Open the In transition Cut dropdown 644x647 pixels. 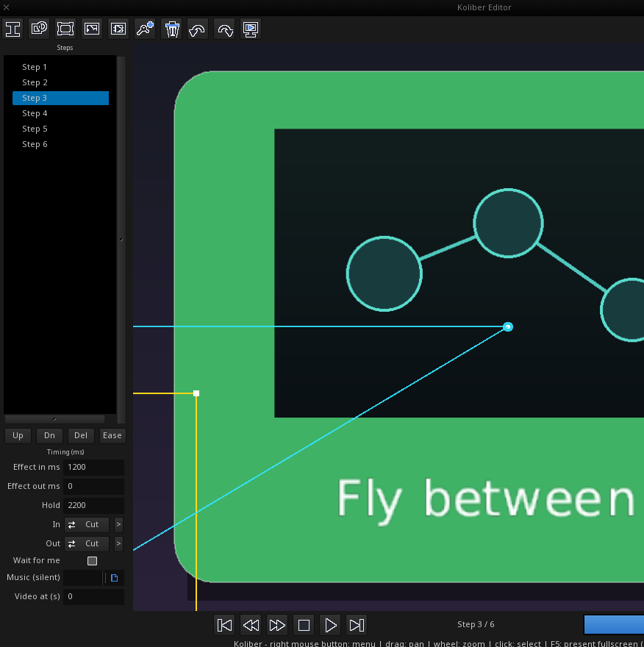(87, 524)
